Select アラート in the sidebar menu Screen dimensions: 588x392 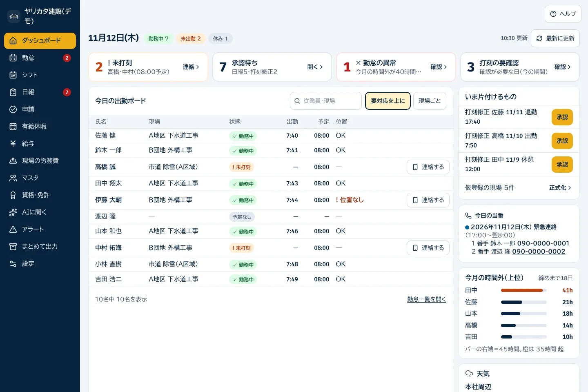tap(40, 229)
